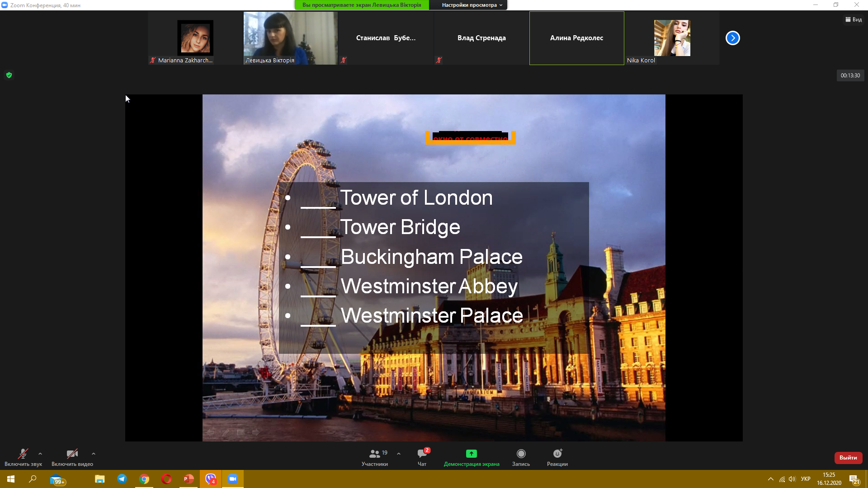Start recording with the Record icon
Viewport: 868px width, 488px height.
point(521,454)
